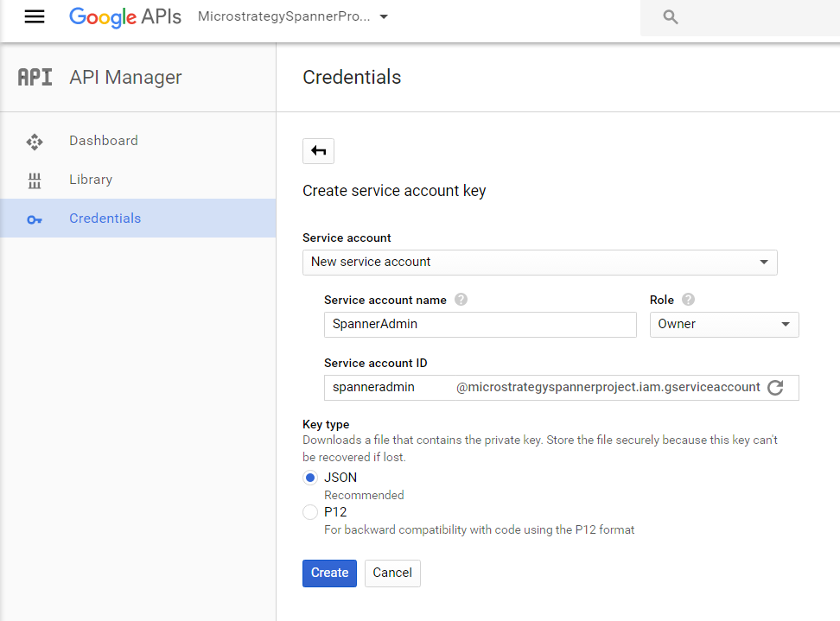Select the P12 key type
The image size is (840, 621).
[309, 511]
